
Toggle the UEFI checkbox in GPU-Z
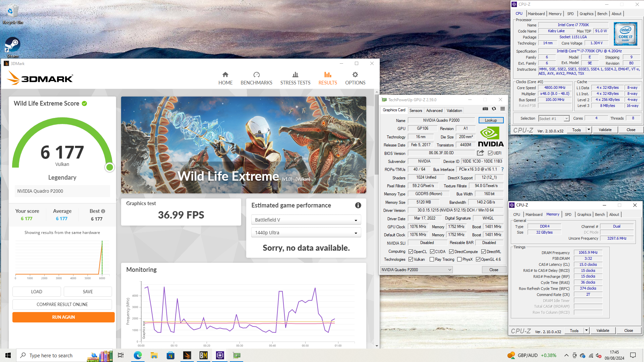490,153
